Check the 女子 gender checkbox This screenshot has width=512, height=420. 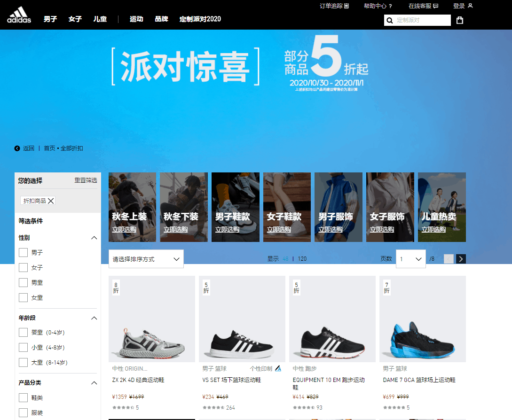point(23,268)
